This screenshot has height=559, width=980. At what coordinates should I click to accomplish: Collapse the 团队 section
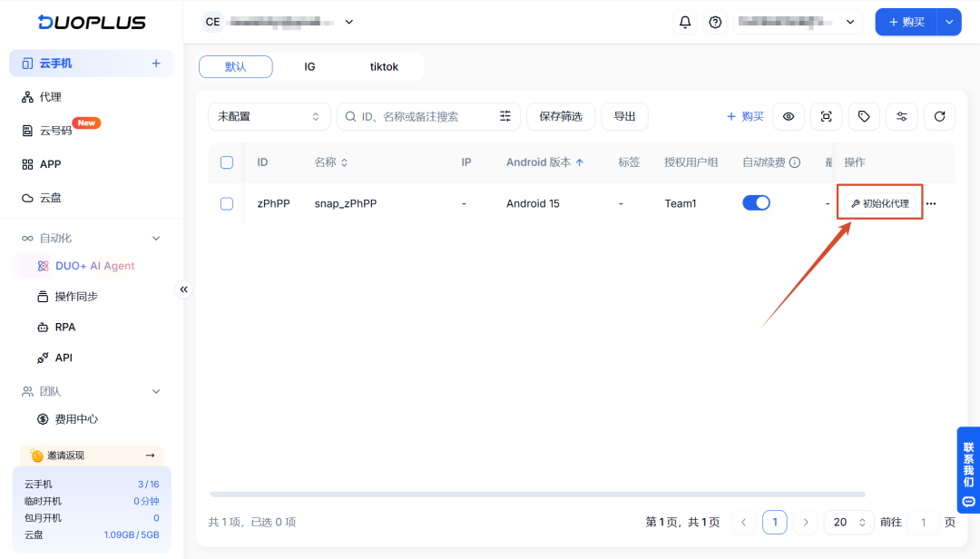click(x=156, y=391)
